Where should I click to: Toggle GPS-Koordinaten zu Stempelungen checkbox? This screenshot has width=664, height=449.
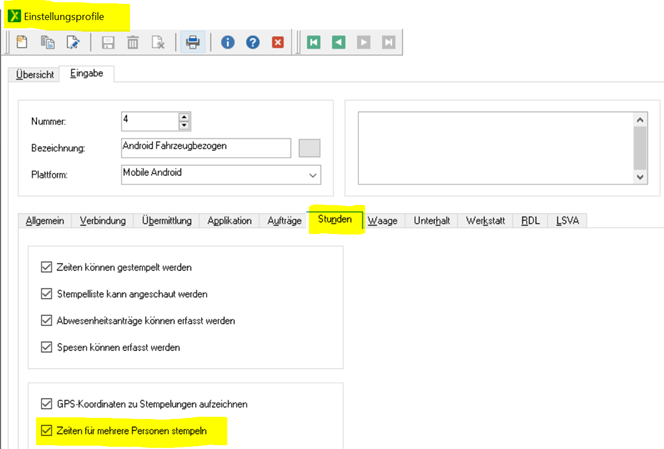point(44,404)
